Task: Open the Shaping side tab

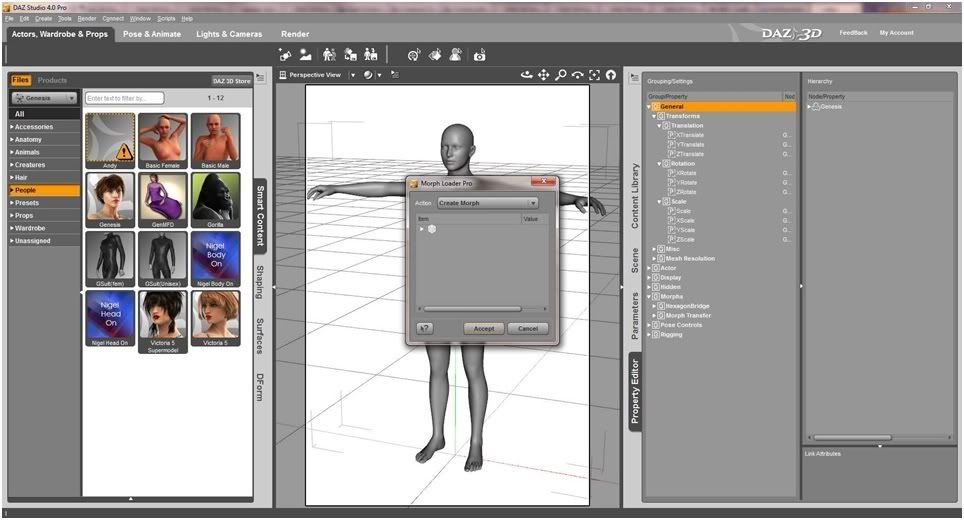Action: coord(259,283)
